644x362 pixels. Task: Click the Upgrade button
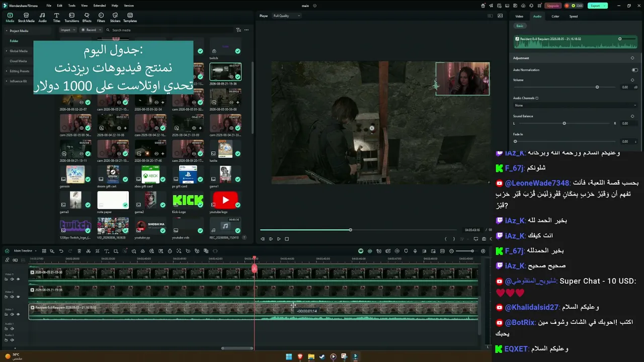point(553,6)
